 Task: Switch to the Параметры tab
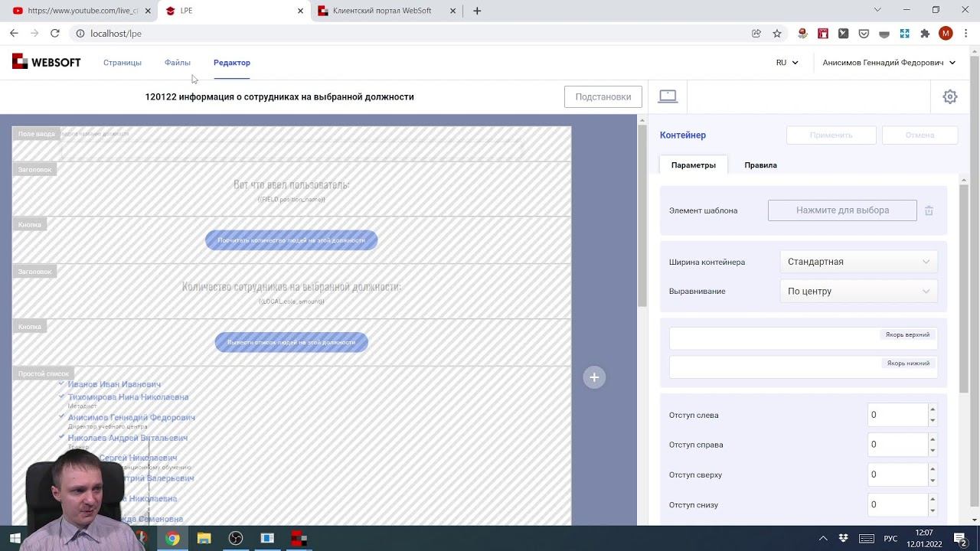[x=694, y=165]
